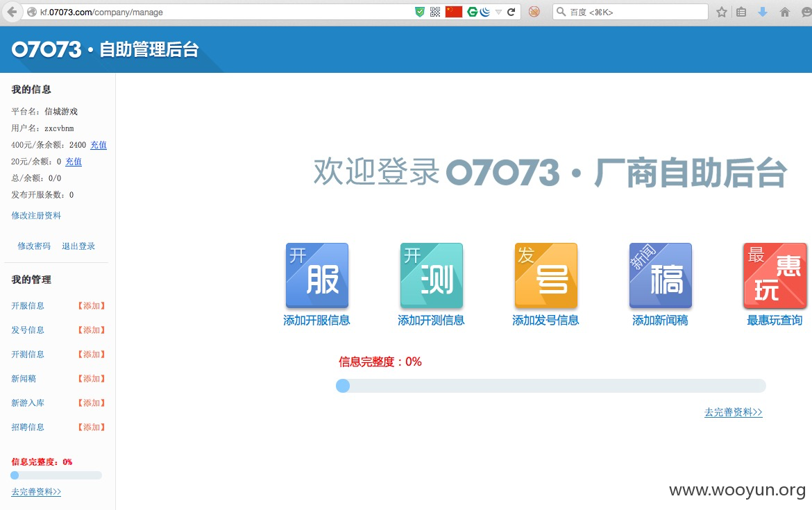Viewport: 812px width, 510px height.
Task: Open the bookmarks list icon
Action: click(742, 12)
